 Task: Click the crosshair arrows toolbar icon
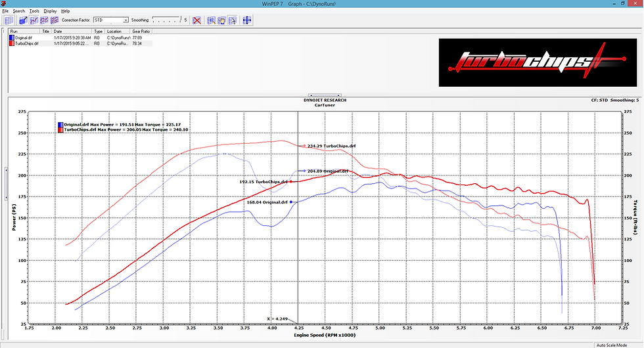247,20
